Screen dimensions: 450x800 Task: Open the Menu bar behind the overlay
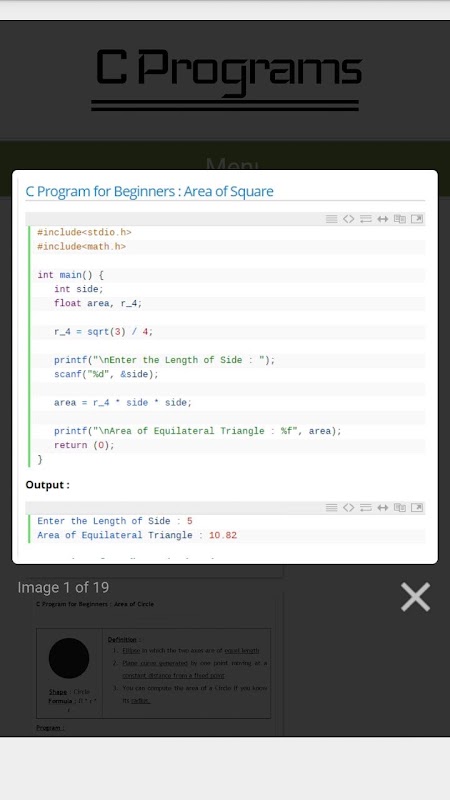point(224,162)
